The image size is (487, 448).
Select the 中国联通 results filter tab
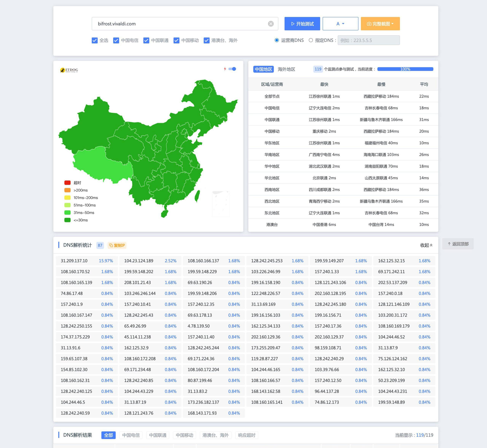point(158,435)
